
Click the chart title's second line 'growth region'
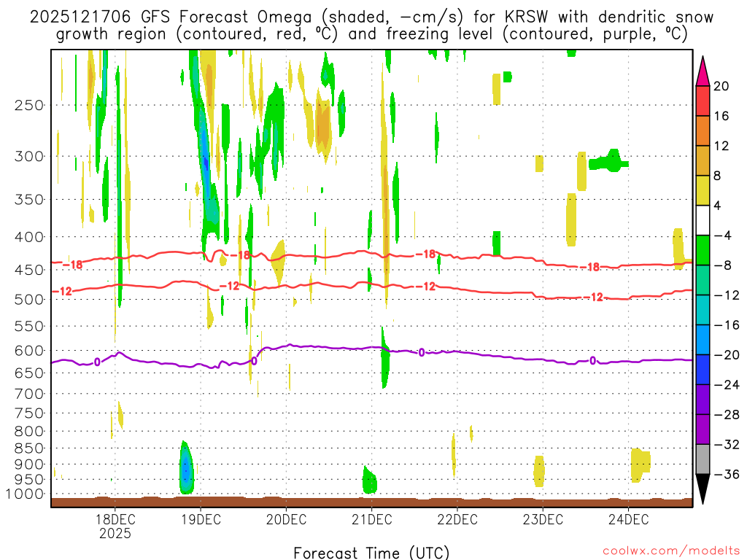371,34
